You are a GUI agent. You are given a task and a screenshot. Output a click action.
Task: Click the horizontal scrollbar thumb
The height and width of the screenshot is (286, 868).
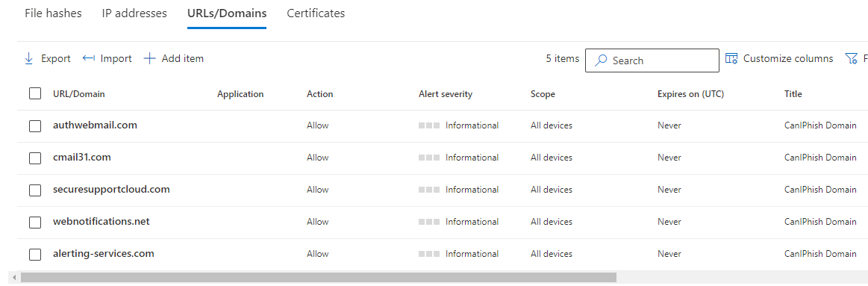tap(318, 277)
